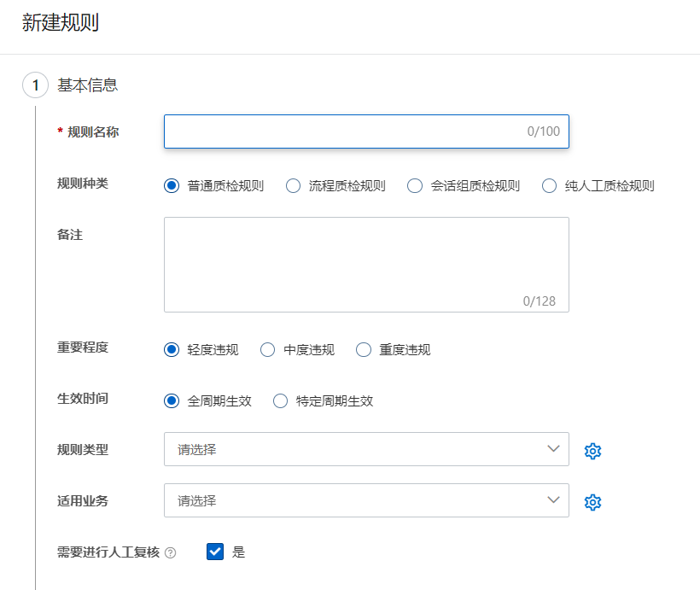This screenshot has height=590, width=700.
Task: Open settings gear beside 规则类型 dropdown
Action: click(592, 451)
